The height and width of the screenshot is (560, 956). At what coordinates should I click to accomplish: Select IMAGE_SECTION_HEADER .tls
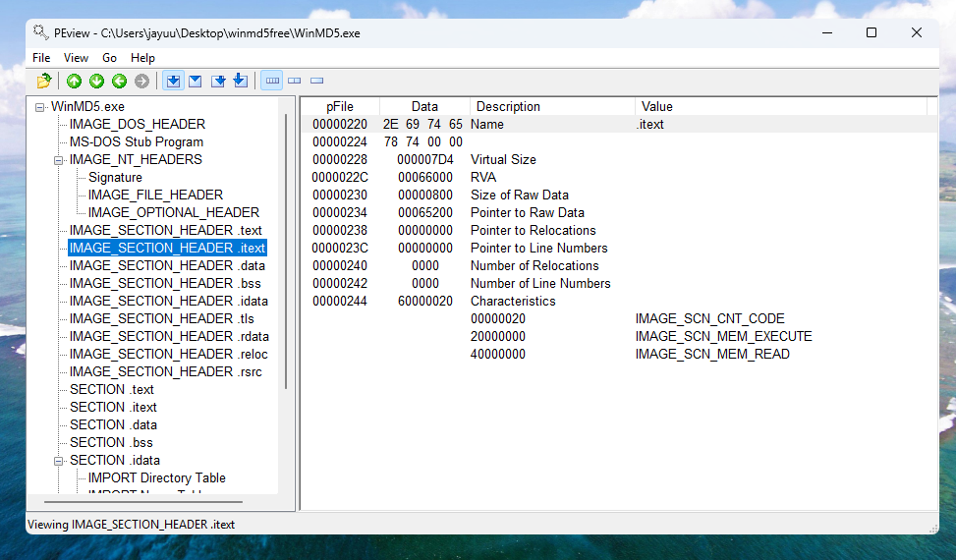point(161,318)
